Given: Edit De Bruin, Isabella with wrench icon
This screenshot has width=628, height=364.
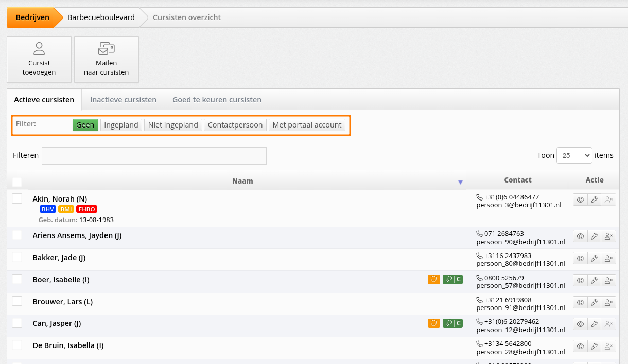Looking at the screenshot, I should [x=594, y=347].
